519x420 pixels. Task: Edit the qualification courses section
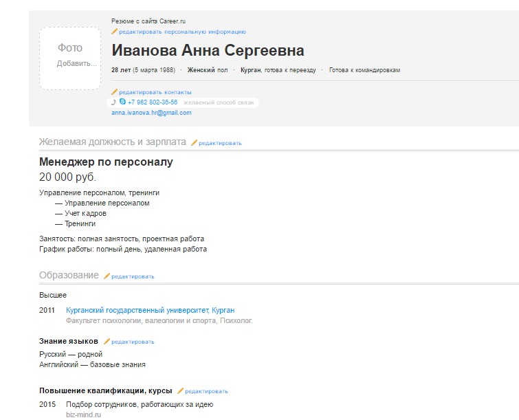(x=206, y=391)
